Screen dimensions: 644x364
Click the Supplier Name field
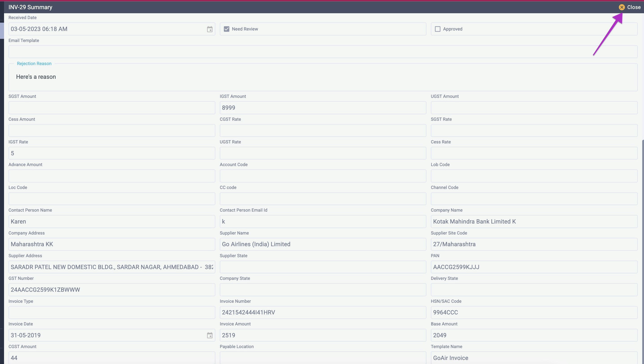point(322,244)
